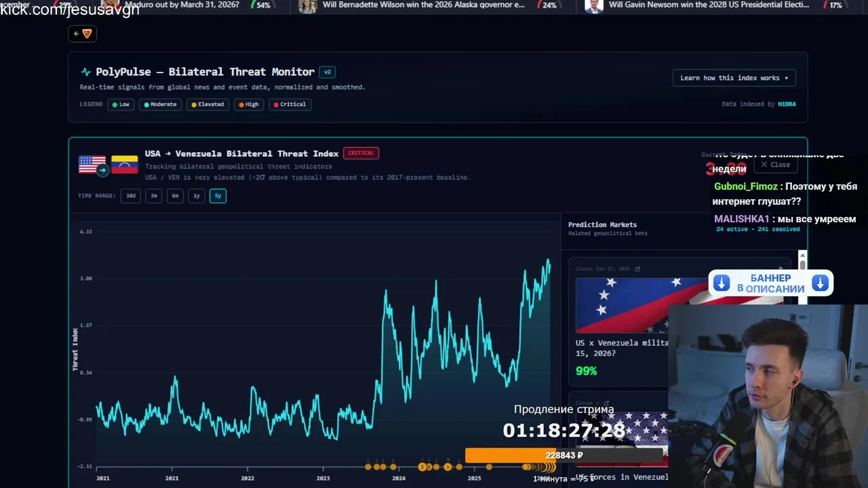Click the left download arrow on the banner

(722, 283)
